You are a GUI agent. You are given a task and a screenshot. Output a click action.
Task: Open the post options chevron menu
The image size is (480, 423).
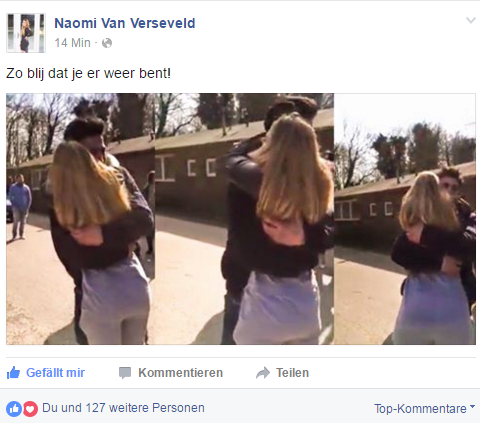point(471,20)
